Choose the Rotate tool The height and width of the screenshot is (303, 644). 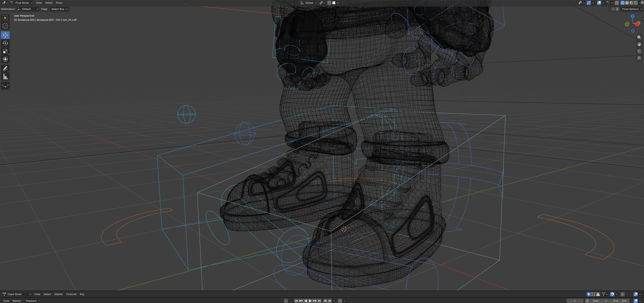(x=5, y=43)
